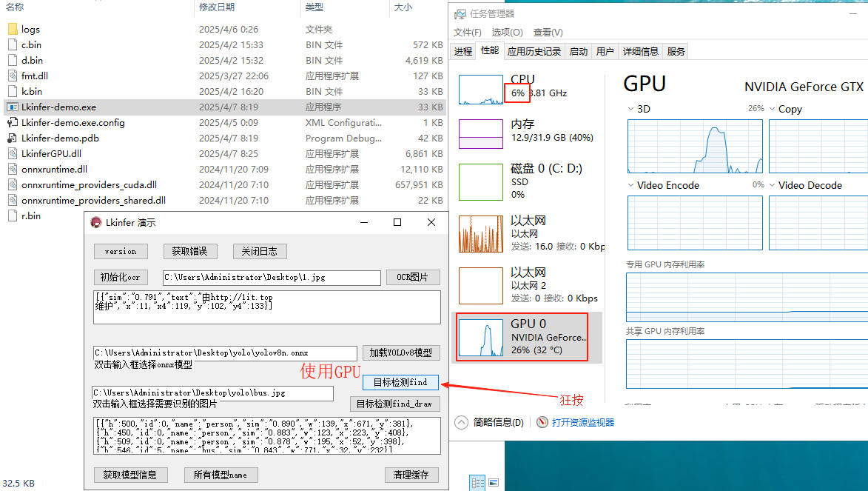The height and width of the screenshot is (491, 868).
Task: Switch Explorer to large icons view
Action: [x=494, y=483]
